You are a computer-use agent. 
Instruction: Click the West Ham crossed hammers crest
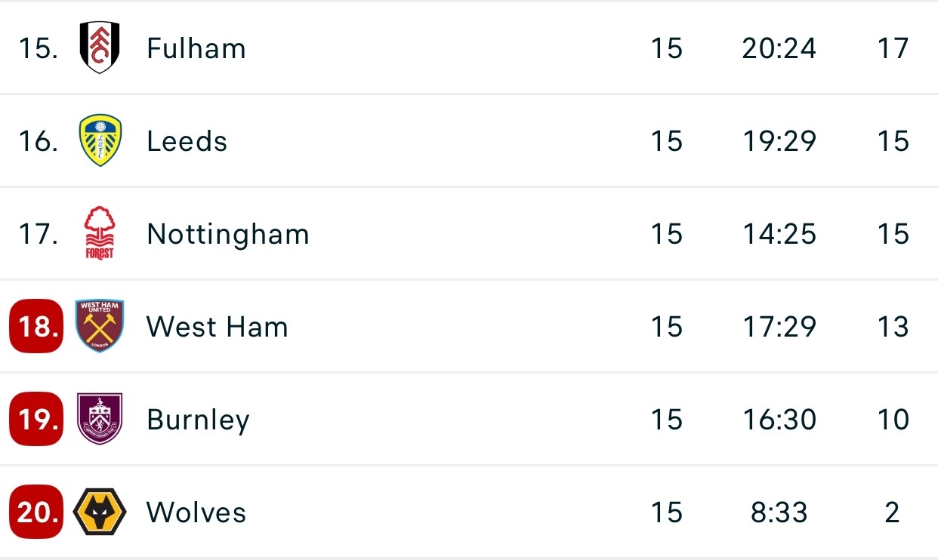point(100,327)
